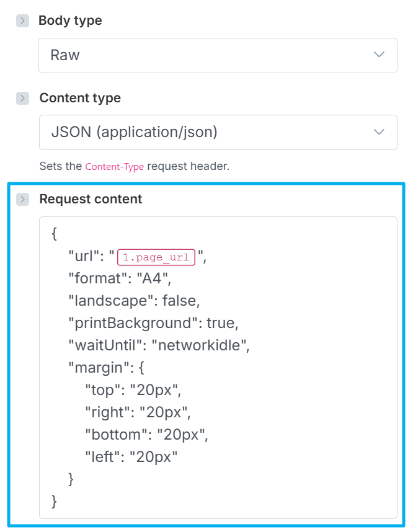Image resolution: width=413 pixels, height=532 pixels.
Task: Click the dropdown arrow in the Raw field
Action: point(378,55)
